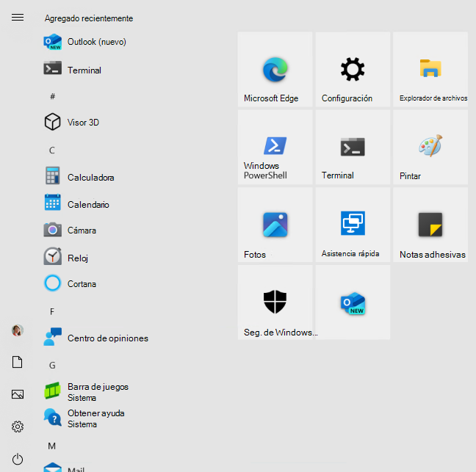Image resolution: width=476 pixels, height=472 pixels.
Task: Open the Configuración tile
Action: [353, 70]
